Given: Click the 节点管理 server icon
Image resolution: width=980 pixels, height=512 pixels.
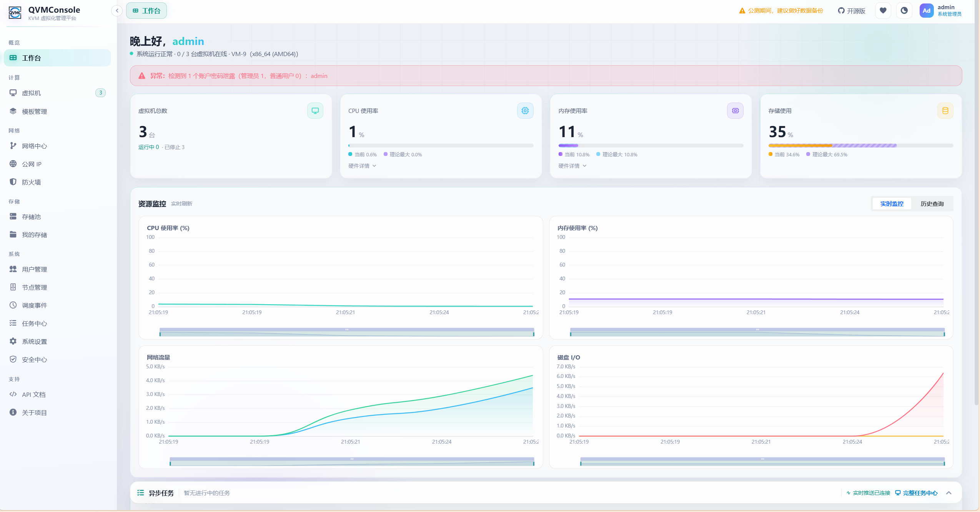Looking at the screenshot, I should click(13, 287).
